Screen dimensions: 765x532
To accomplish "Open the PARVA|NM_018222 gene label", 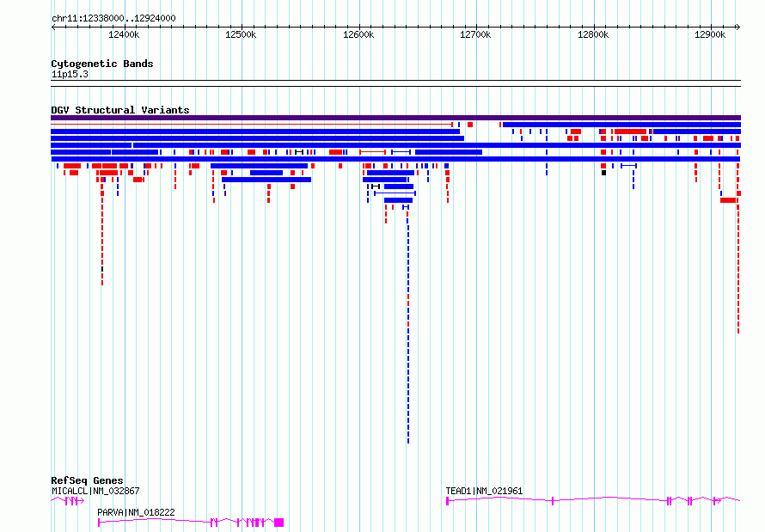I will pyautogui.click(x=136, y=512).
